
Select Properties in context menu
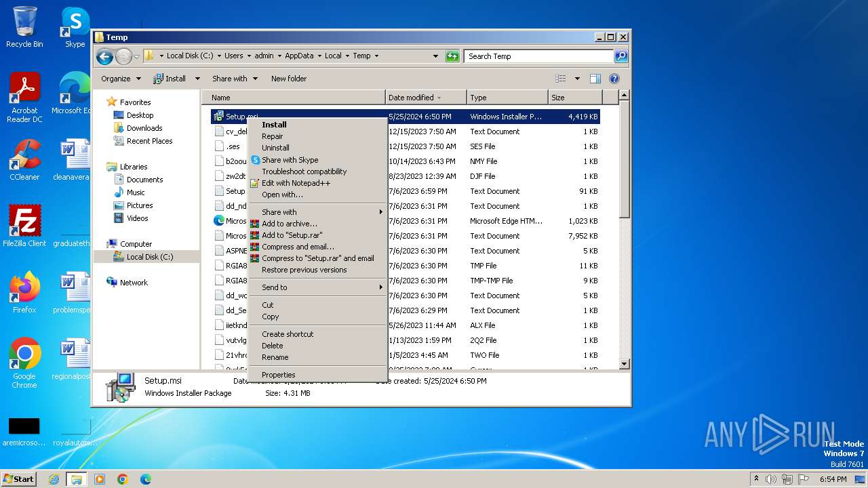[278, 375]
